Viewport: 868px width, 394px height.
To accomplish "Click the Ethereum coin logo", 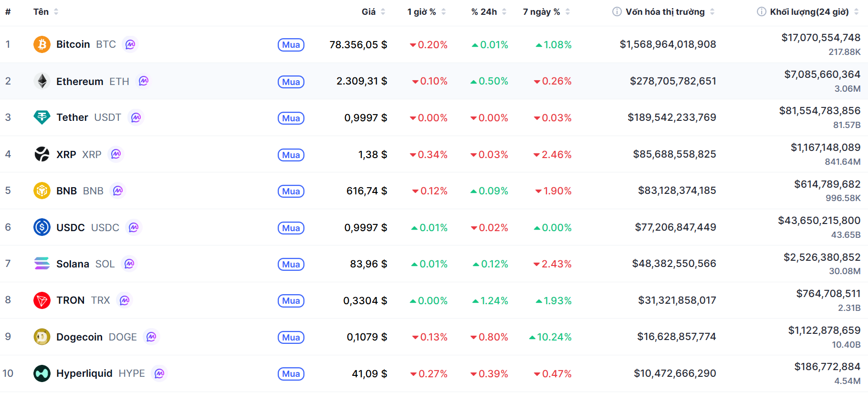I will pos(42,81).
